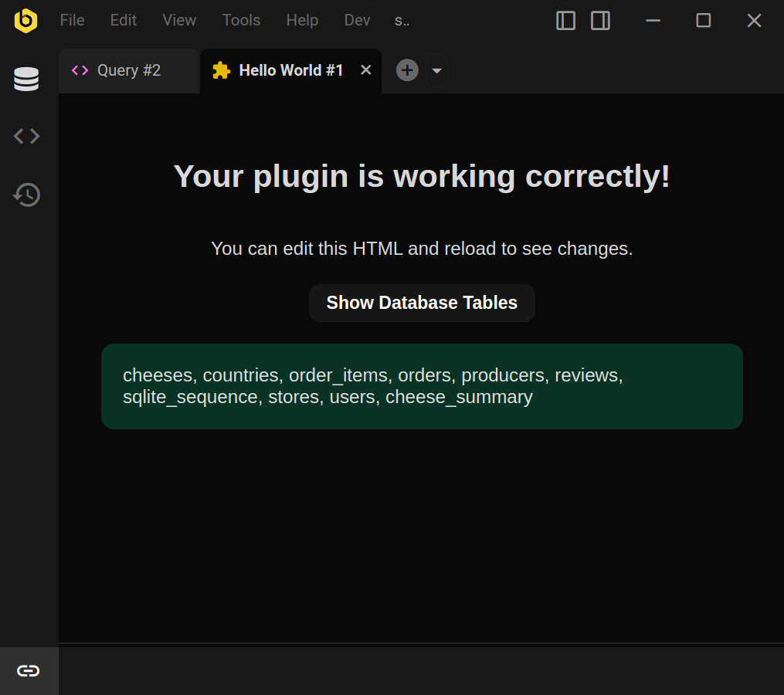The height and width of the screenshot is (695, 784).
Task: Add a new tab with plus icon
Action: click(407, 70)
